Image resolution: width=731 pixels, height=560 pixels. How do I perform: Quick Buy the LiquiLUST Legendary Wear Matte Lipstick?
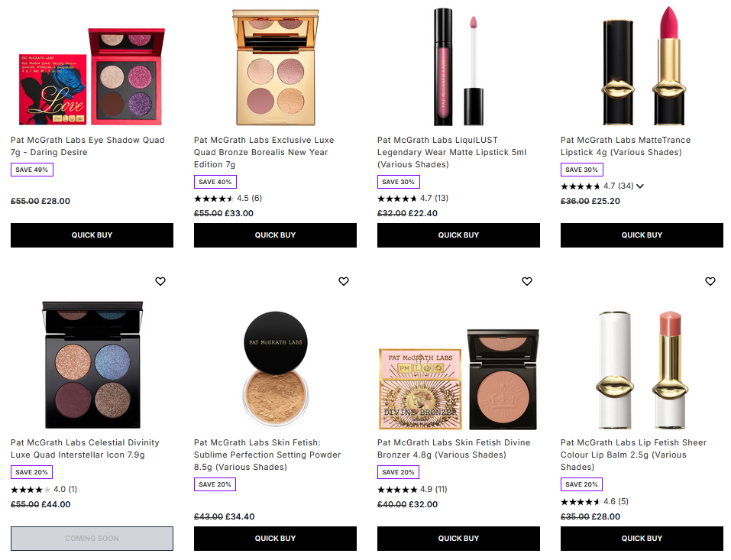(458, 235)
